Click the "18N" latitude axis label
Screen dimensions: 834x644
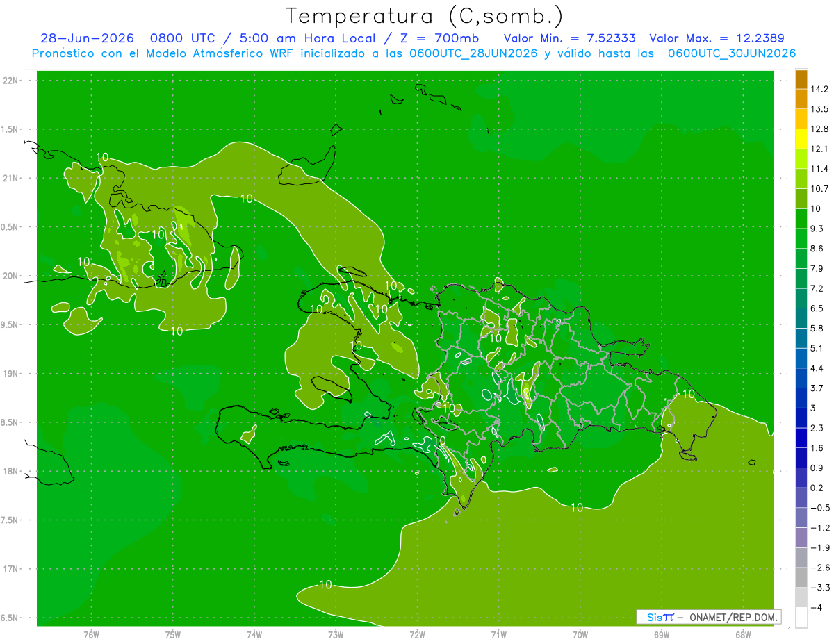(10, 472)
